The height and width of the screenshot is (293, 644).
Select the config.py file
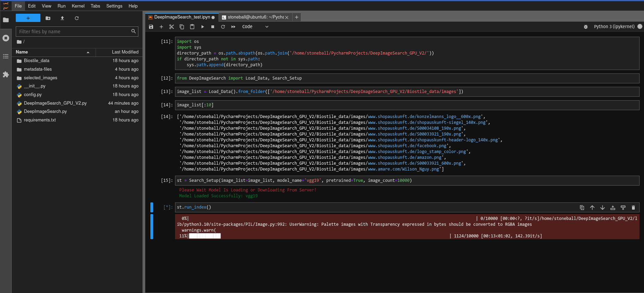point(77,95)
